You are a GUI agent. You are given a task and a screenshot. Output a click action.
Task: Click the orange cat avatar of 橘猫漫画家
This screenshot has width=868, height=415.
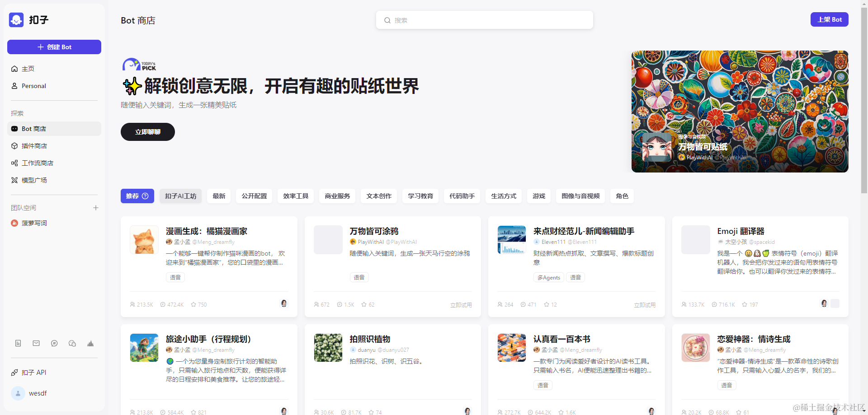144,240
